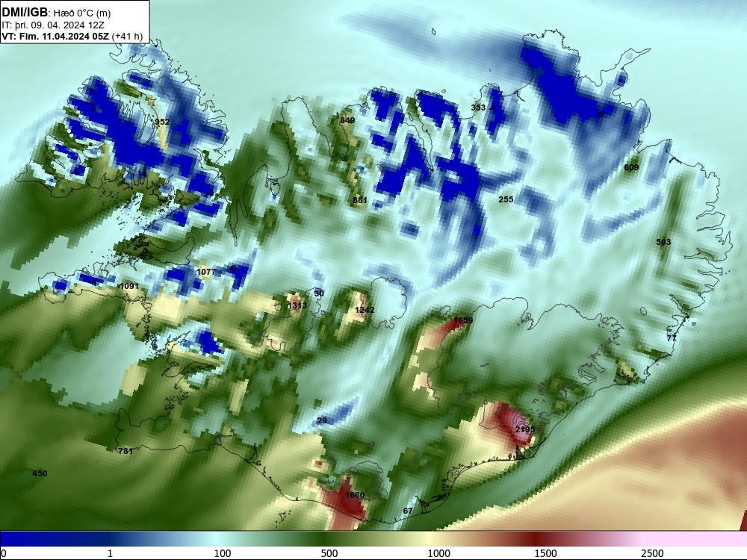Click the 353 height label on the map
Screen dimensions: 747x560
pyautogui.click(x=478, y=108)
